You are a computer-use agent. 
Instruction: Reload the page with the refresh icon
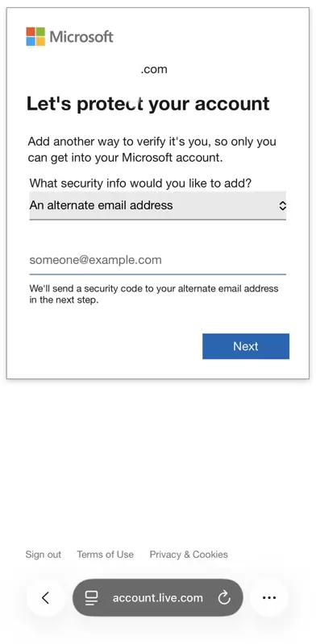pyautogui.click(x=224, y=597)
